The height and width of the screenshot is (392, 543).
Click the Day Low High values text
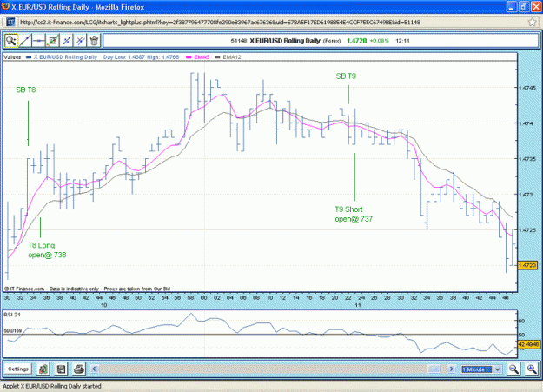[142, 57]
